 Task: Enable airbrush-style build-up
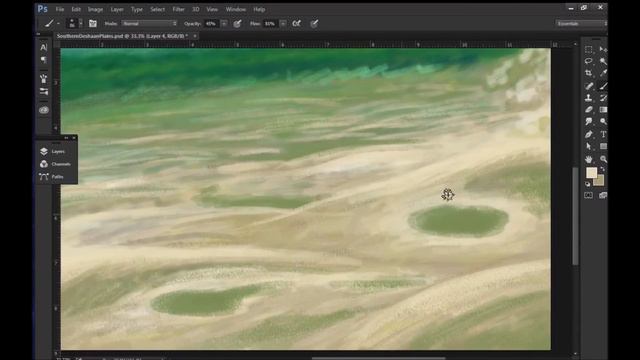click(297, 24)
